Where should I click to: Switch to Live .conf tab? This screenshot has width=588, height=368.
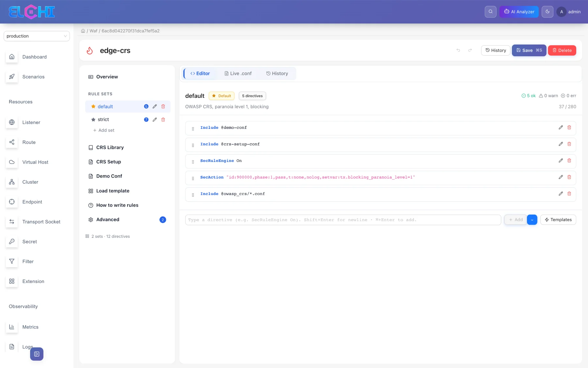(x=238, y=74)
